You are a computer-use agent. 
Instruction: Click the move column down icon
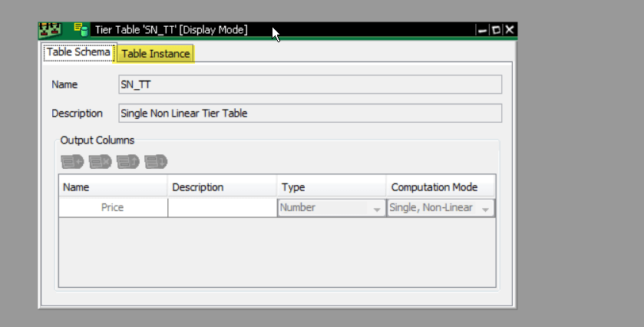tap(156, 161)
